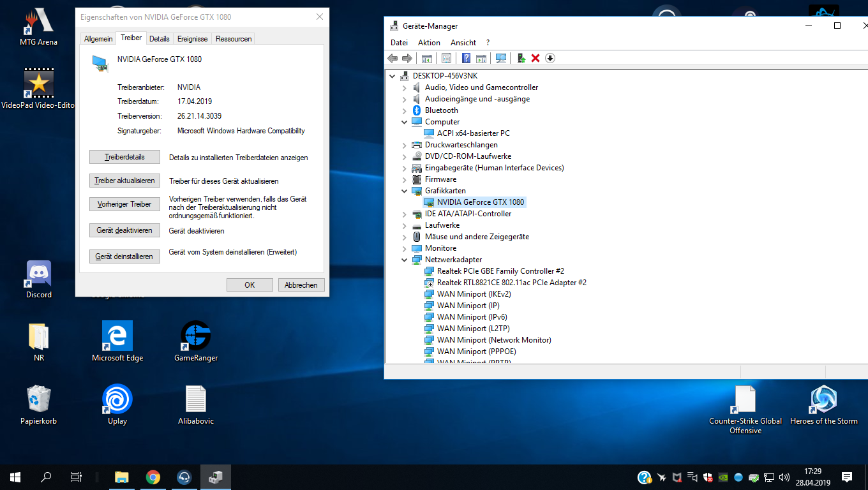The image size is (868, 490).
Task: Click the Windows Start button
Action: pyautogui.click(x=15, y=477)
